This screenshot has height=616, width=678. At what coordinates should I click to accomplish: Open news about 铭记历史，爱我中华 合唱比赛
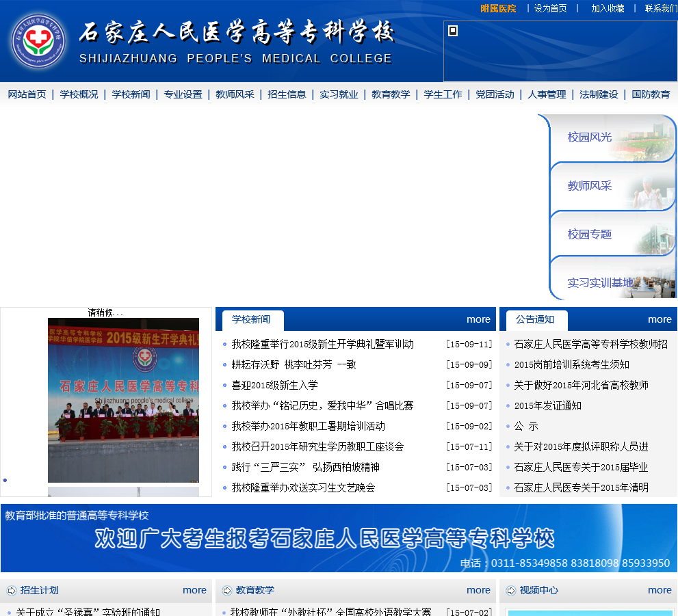click(322, 405)
